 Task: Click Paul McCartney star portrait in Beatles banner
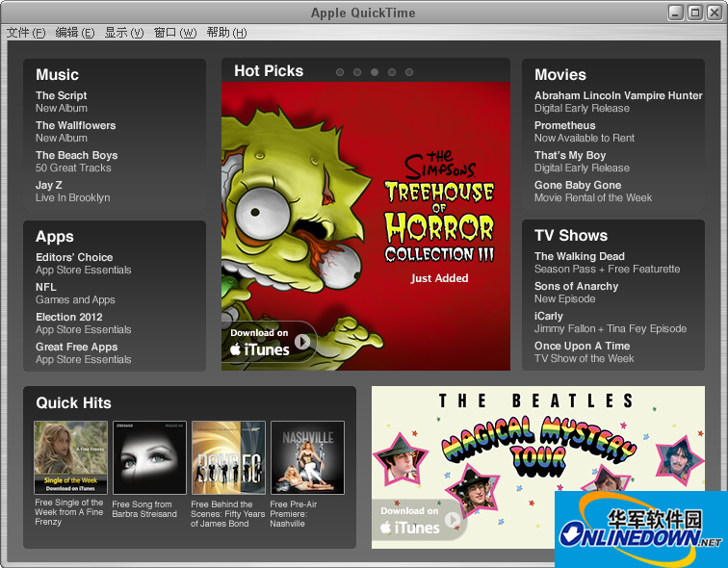(400, 459)
